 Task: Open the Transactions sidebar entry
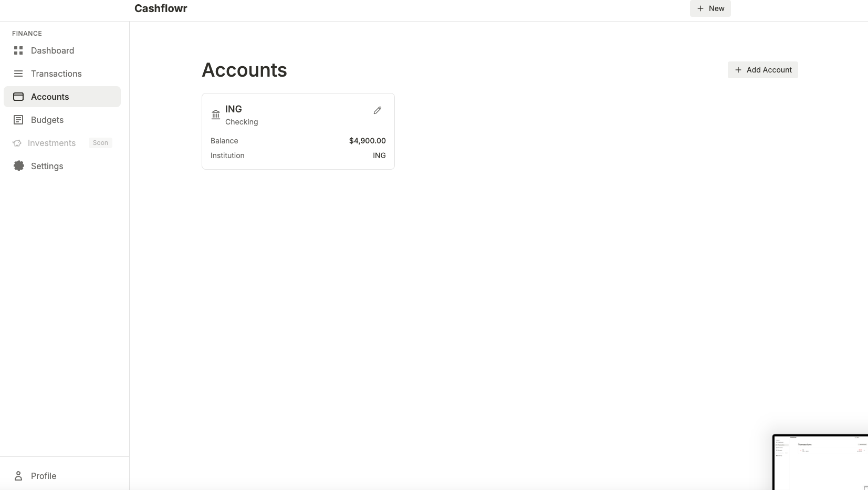point(56,74)
